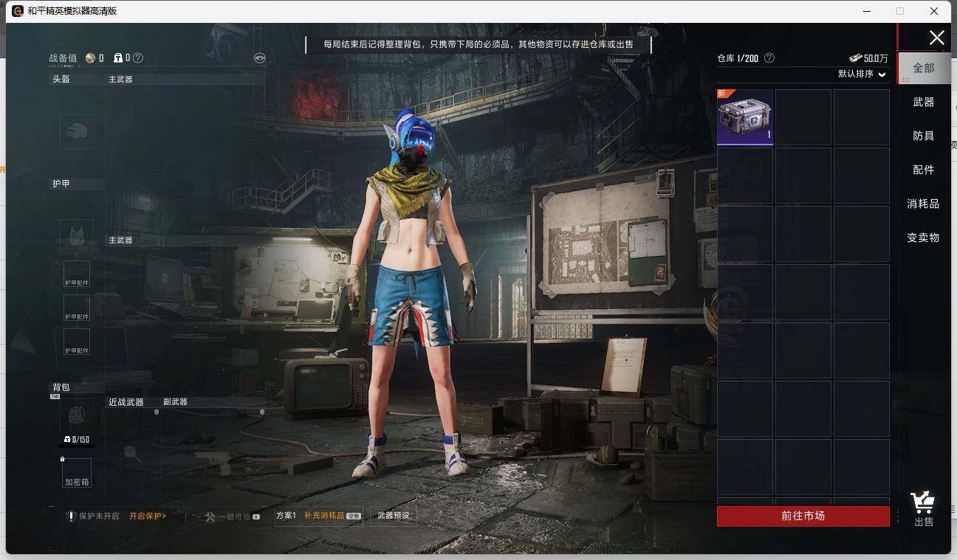The height and width of the screenshot is (560, 957).
Task: Minimize the 和平精英模拟器 window
Action: tap(865, 11)
